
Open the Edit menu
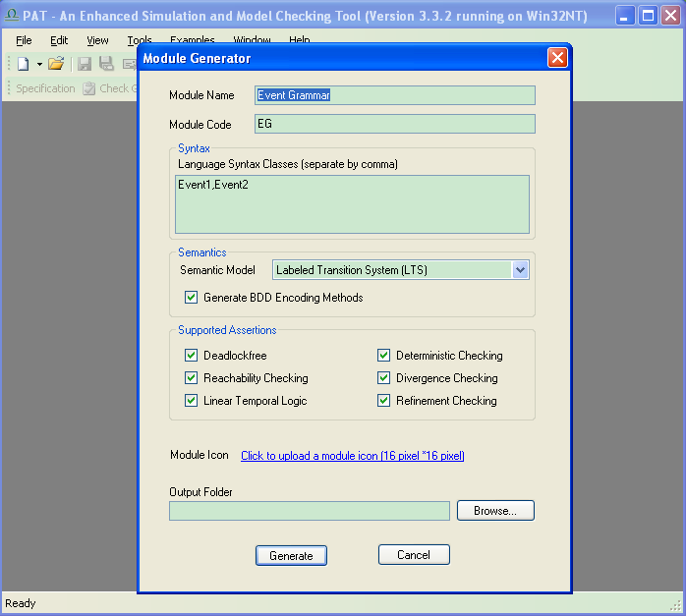(59, 40)
